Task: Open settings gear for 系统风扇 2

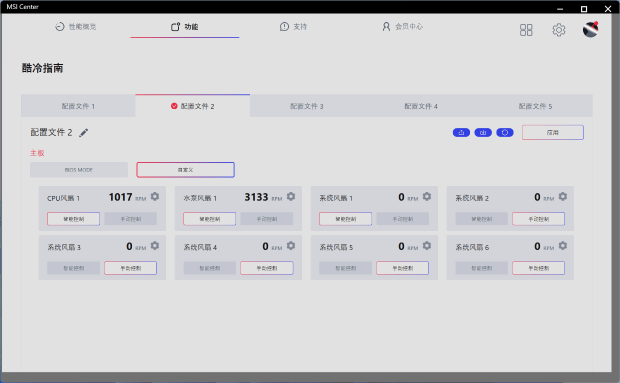Action: (563, 196)
